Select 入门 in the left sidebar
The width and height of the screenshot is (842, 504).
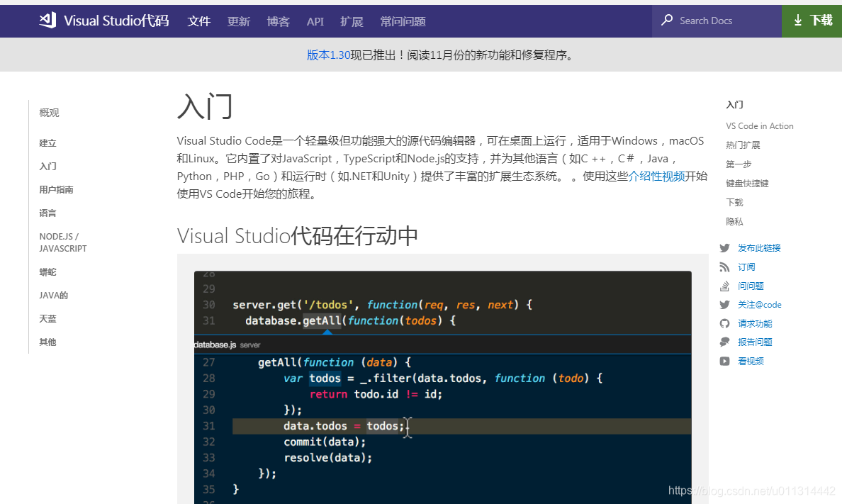47,166
